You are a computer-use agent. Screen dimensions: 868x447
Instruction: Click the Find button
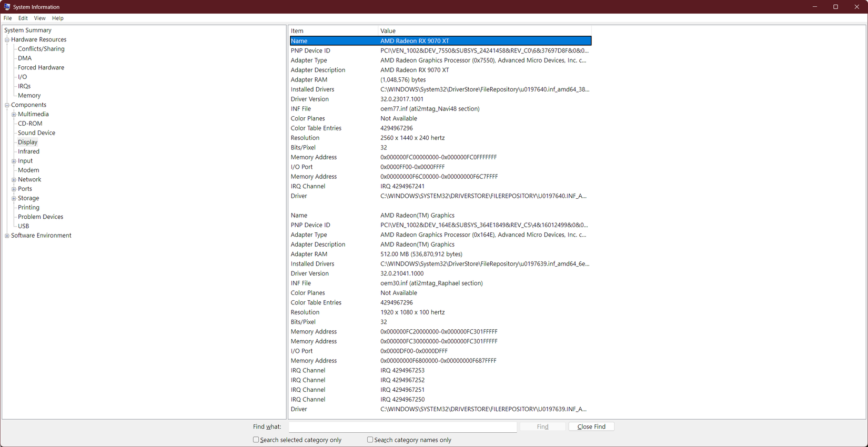click(x=542, y=426)
